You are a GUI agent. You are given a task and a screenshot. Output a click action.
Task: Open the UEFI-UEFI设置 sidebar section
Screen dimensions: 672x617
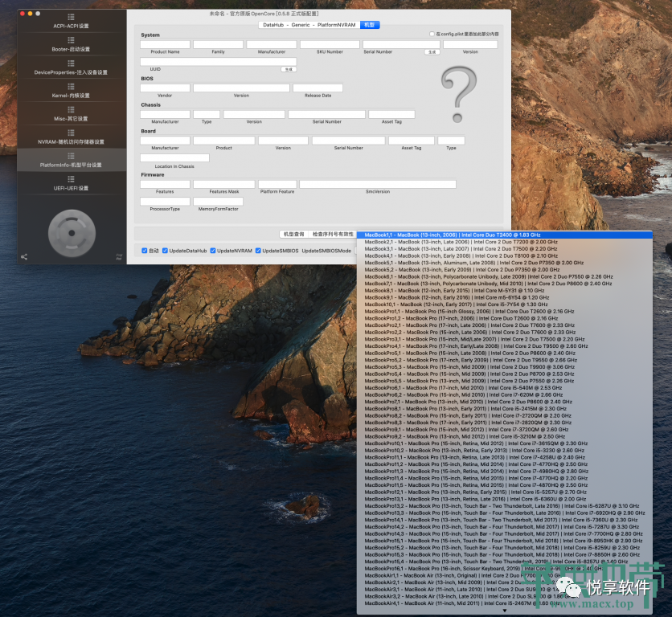tap(72, 183)
